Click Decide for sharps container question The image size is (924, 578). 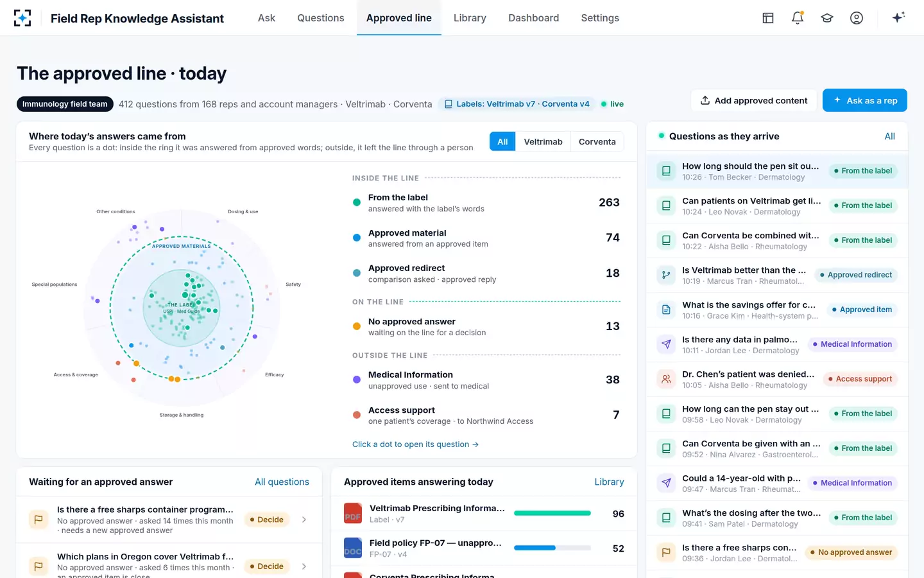(267, 520)
